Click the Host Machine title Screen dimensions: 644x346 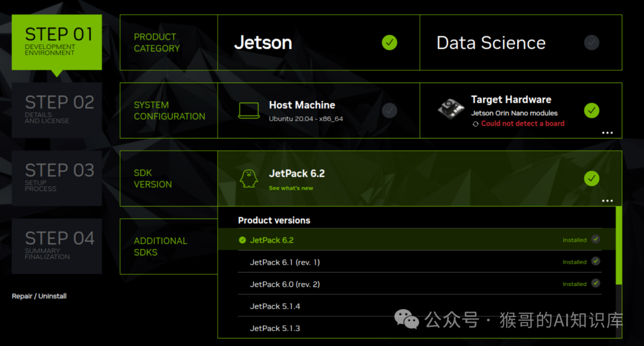coord(302,105)
